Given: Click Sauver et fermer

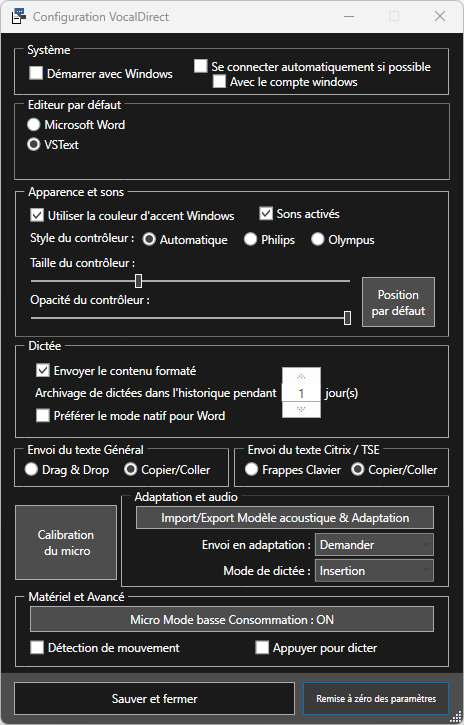Looking at the screenshot, I should coord(154,699).
